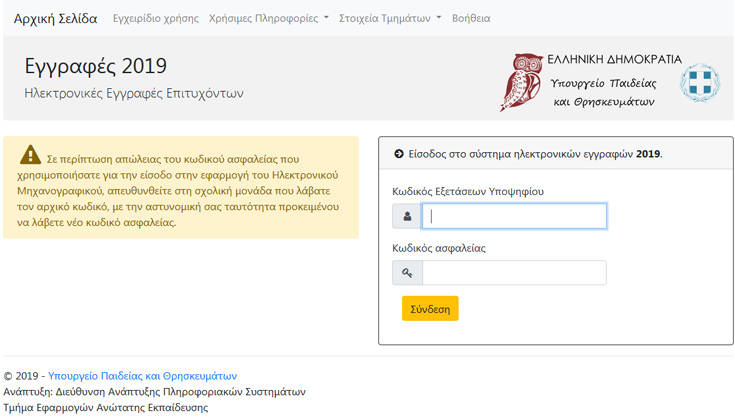Click the Ηλεκτρονικές Εγγραφές Επιτυχόντων subtitle
This screenshot has width=735, height=417.
click(x=133, y=94)
